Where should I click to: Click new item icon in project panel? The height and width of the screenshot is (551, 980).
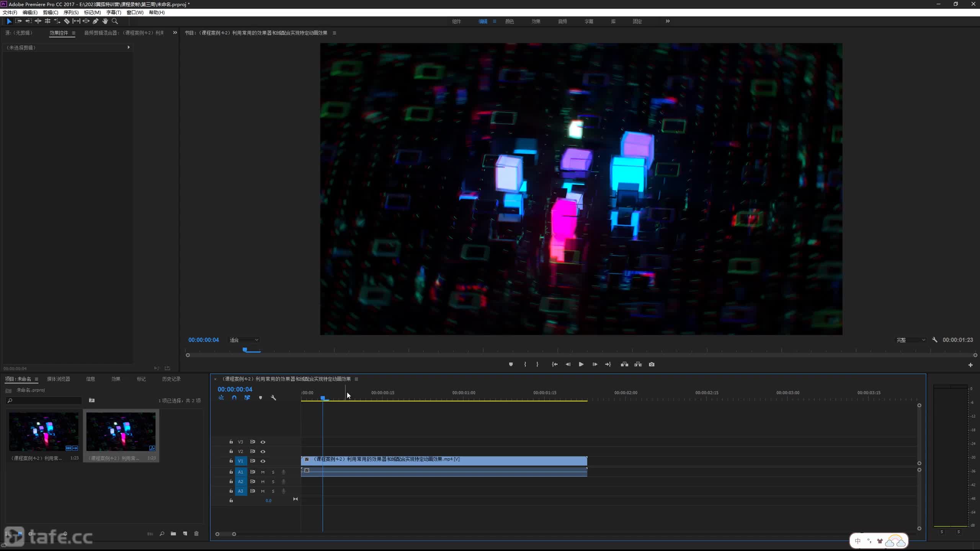185,533
